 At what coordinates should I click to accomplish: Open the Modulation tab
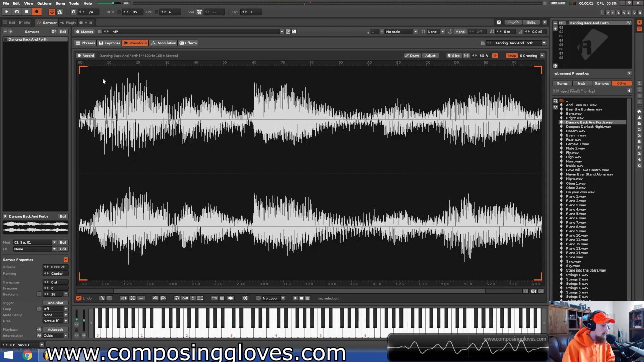click(x=164, y=43)
